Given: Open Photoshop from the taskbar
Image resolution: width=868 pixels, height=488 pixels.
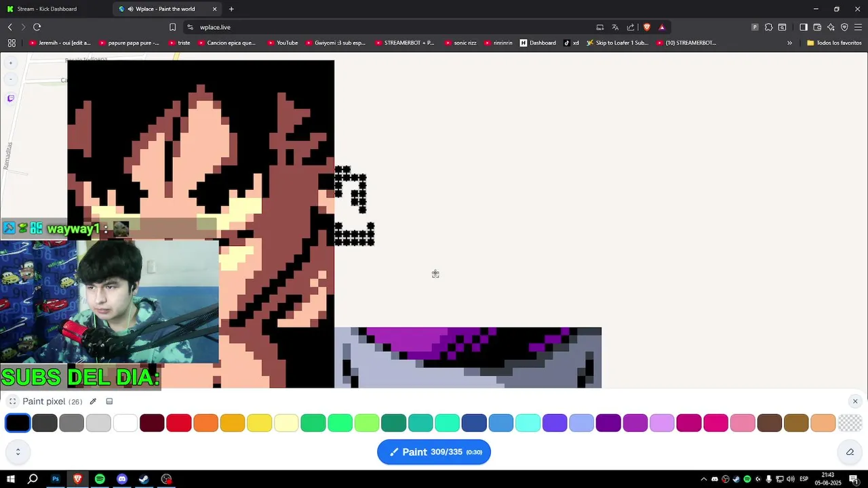Looking at the screenshot, I should pyautogui.click(x=56, y=479).
